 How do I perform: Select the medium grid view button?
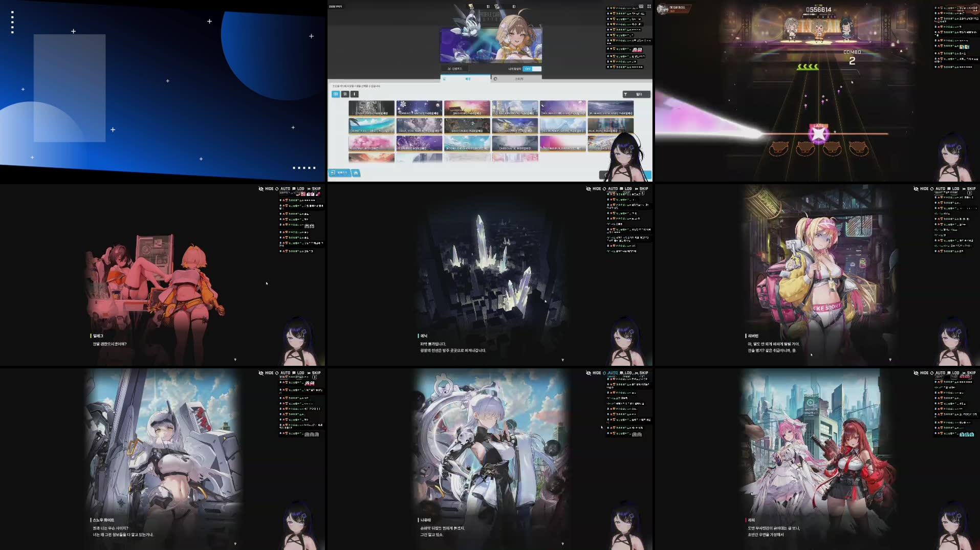click(345, 94)
